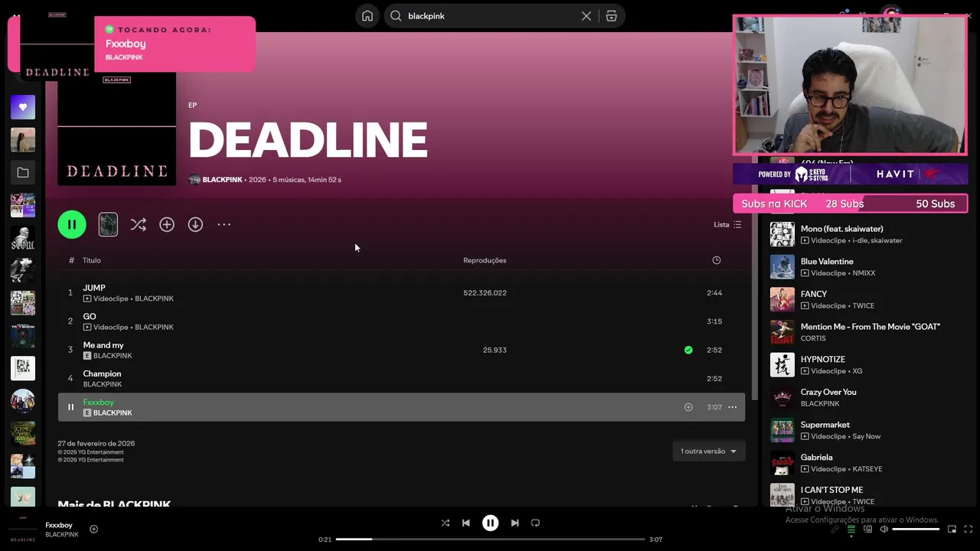Viewport: 980px width, 551px height.
Task: Open the now playing Fxxxboy title link
Action: point(59,525)
